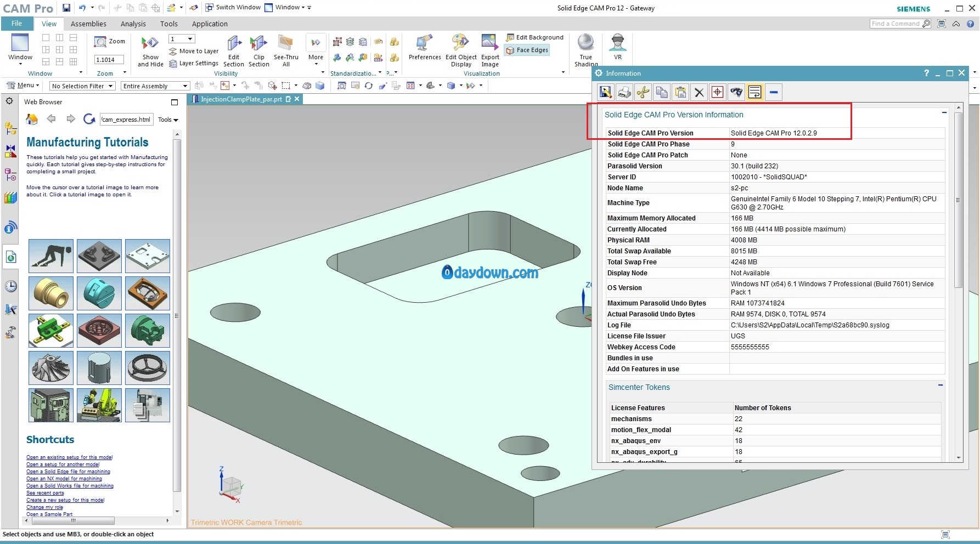Click Switch Window button
This screenshot has width=980, height=544.
pos(233,8)
